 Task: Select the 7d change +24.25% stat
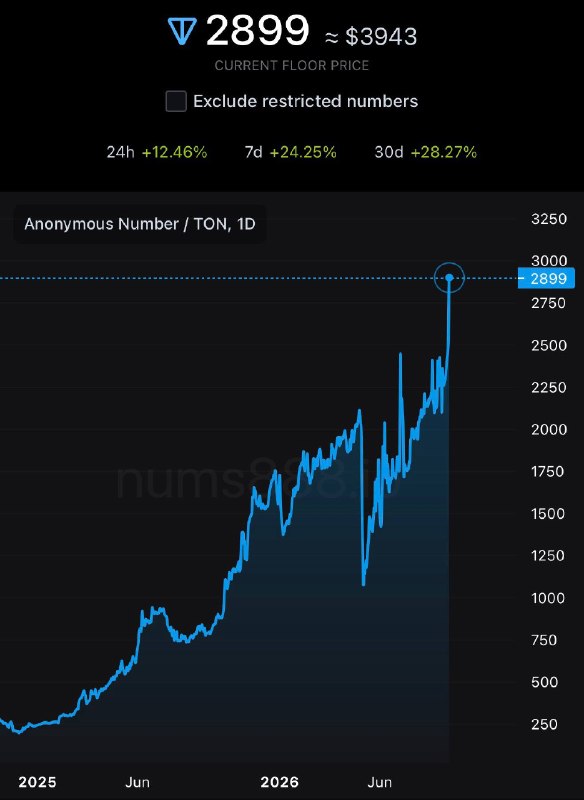click(x=290, y=152)
